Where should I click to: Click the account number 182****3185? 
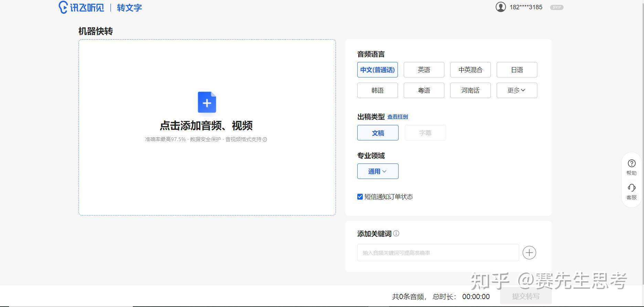click(526, 7)
